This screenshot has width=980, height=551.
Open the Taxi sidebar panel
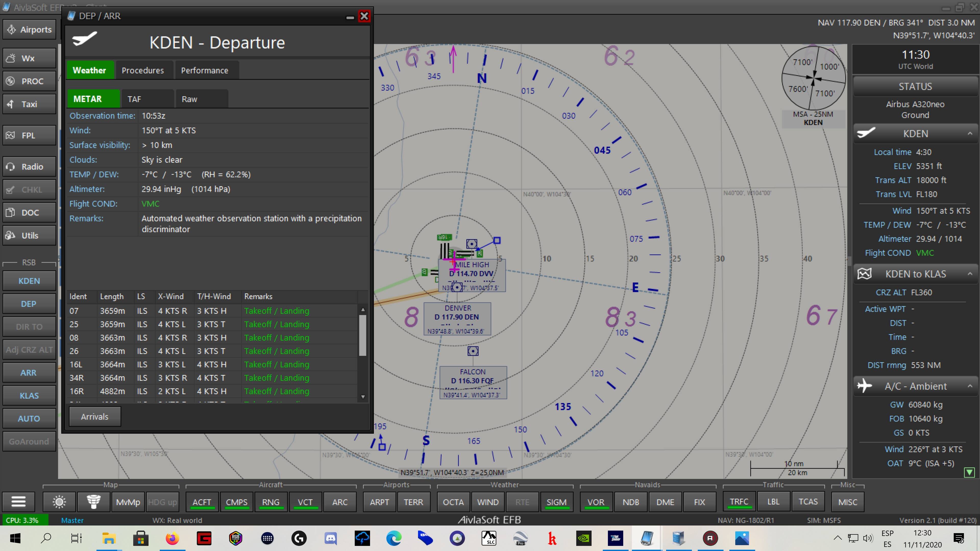[x=29, y=104]
